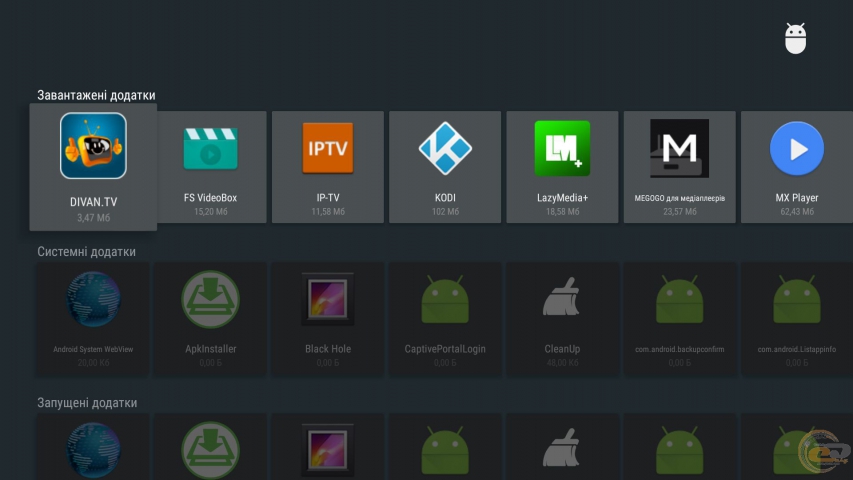Screen dimensions: 853x480
Task: Select the broom icon under running apps
Action: [562, 450]
